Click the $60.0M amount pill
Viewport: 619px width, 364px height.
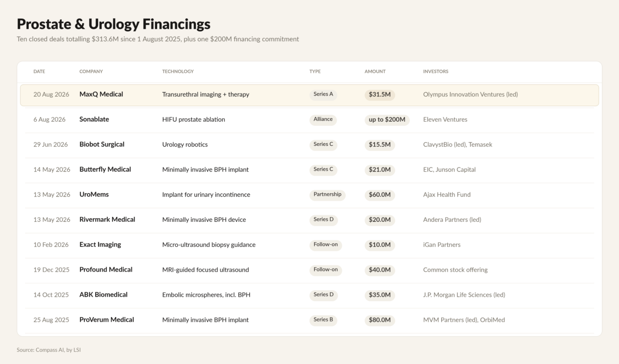point(379,194)
